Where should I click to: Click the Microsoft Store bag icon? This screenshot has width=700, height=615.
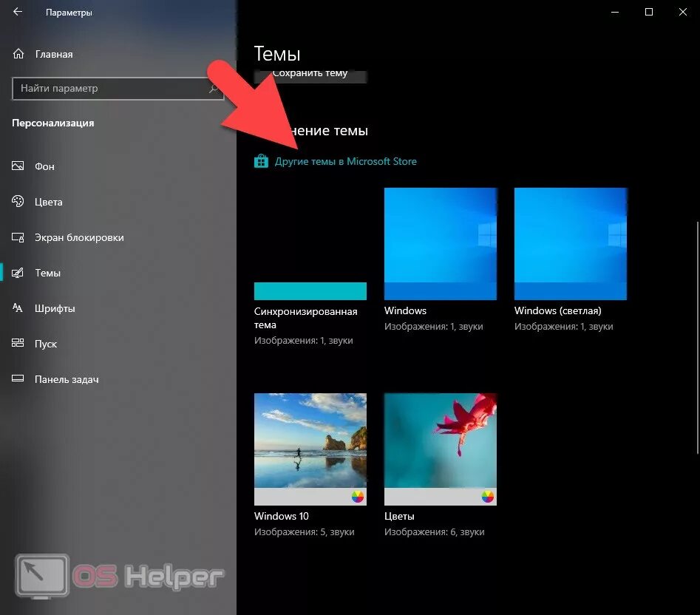(x=261, y=161)
